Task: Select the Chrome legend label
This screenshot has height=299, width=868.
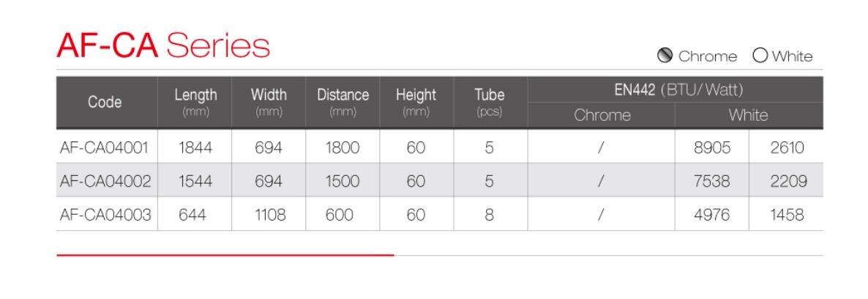Action: pyautogui.click(x=708, y=56)
